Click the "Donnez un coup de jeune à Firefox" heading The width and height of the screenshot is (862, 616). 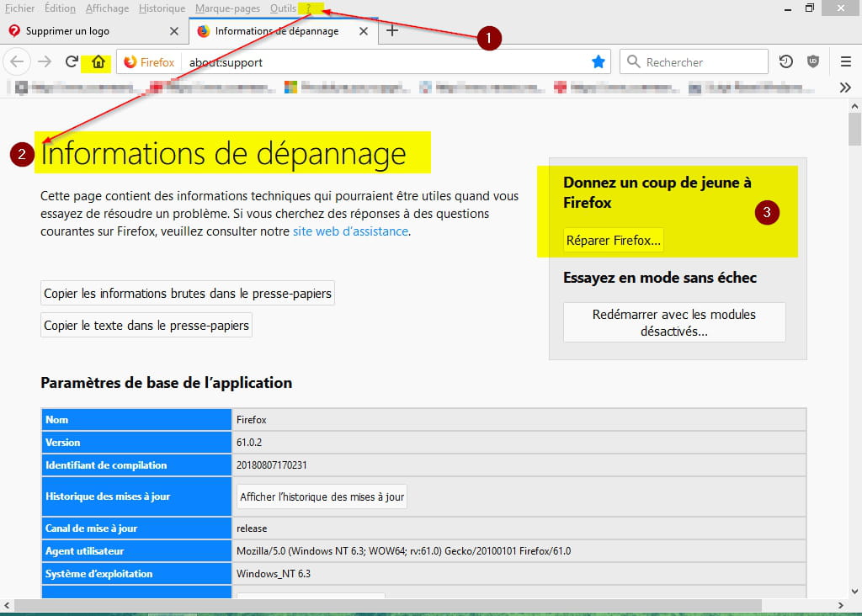click(657, 193)
